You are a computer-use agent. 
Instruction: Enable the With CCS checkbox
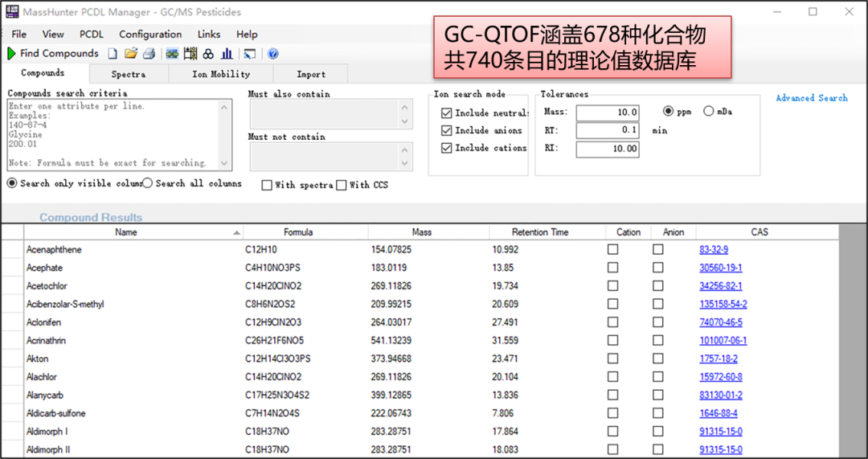(342, 185)
